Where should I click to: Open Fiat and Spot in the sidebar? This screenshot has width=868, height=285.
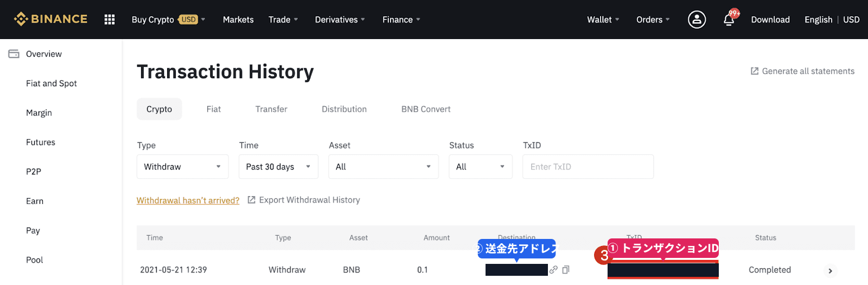point(52,83)
